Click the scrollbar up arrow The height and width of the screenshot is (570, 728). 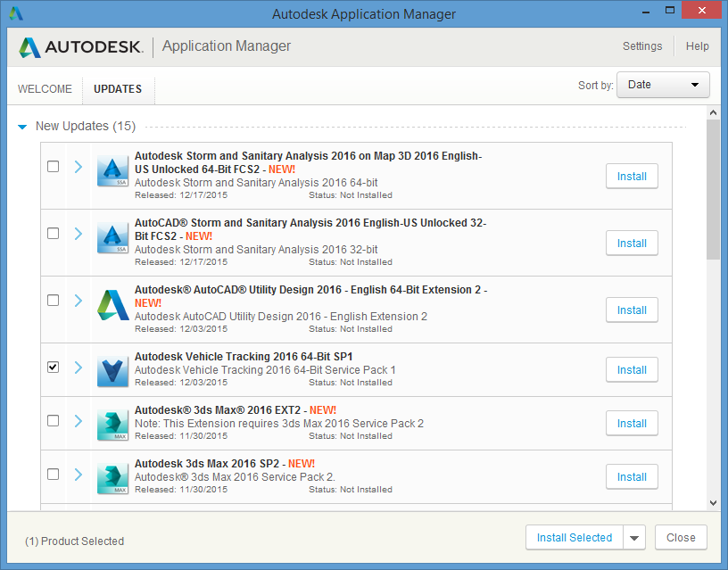click(713, 112)
